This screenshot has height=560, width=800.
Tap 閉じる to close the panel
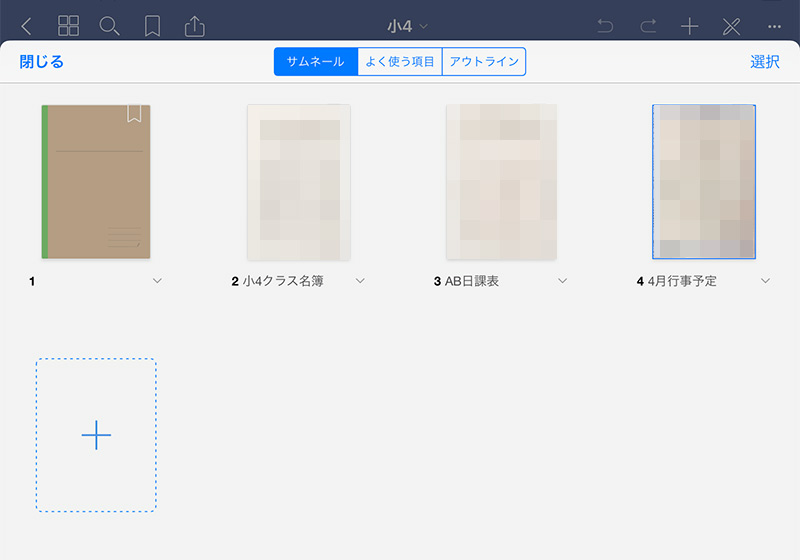[x=41, y=62]
